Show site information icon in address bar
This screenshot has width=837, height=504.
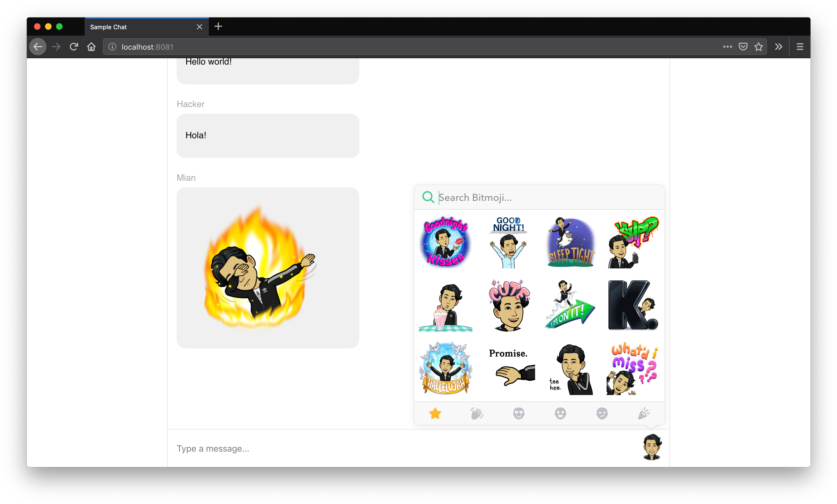(x=112, y=47)
